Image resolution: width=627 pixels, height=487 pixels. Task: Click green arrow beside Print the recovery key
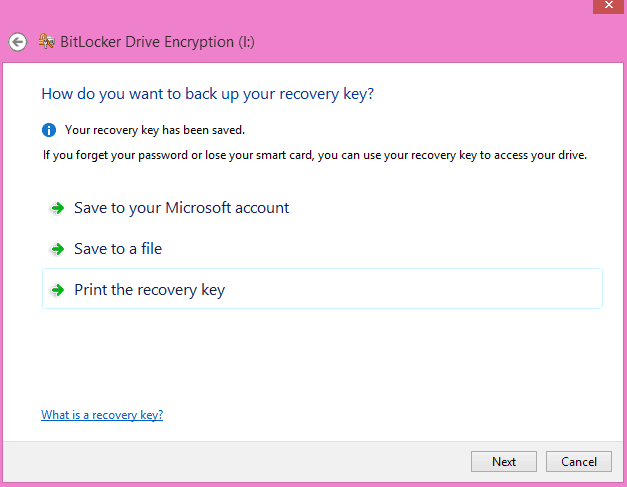coord(58,290)
